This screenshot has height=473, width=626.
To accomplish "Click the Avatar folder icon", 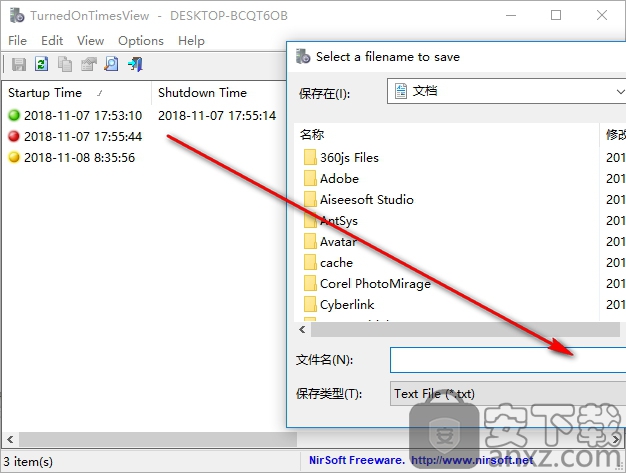I will click(x=310, y=241).
